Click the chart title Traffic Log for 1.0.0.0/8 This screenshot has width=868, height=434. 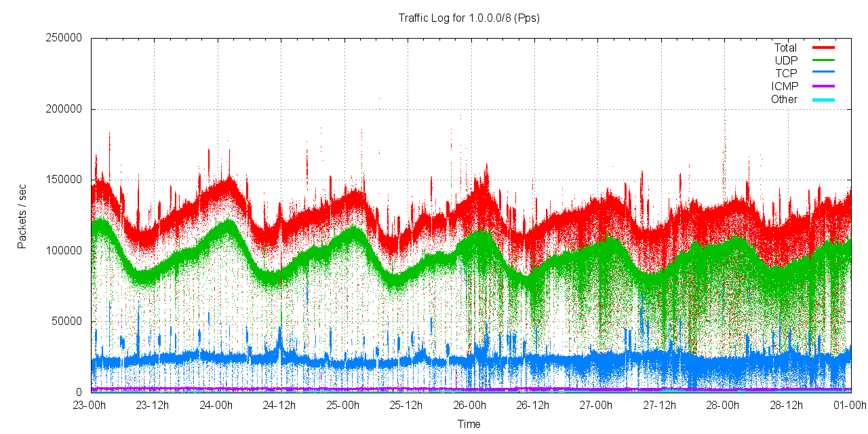pos(469,18)
